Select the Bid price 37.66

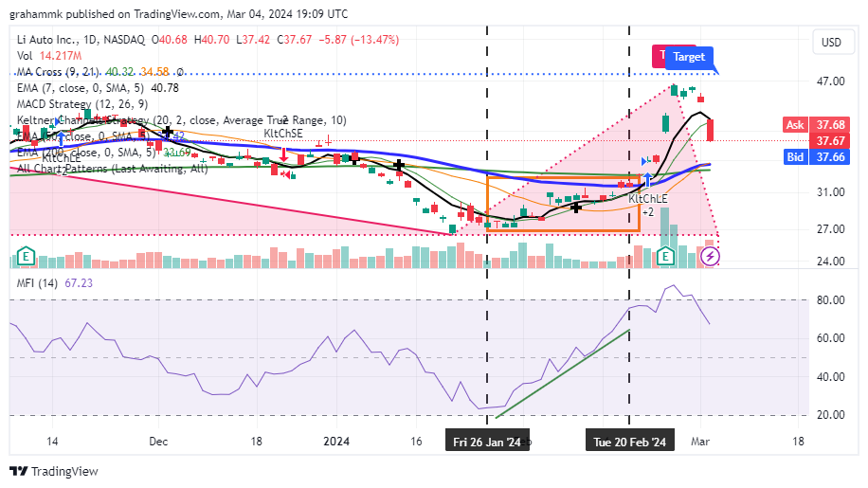pos(830,157)
